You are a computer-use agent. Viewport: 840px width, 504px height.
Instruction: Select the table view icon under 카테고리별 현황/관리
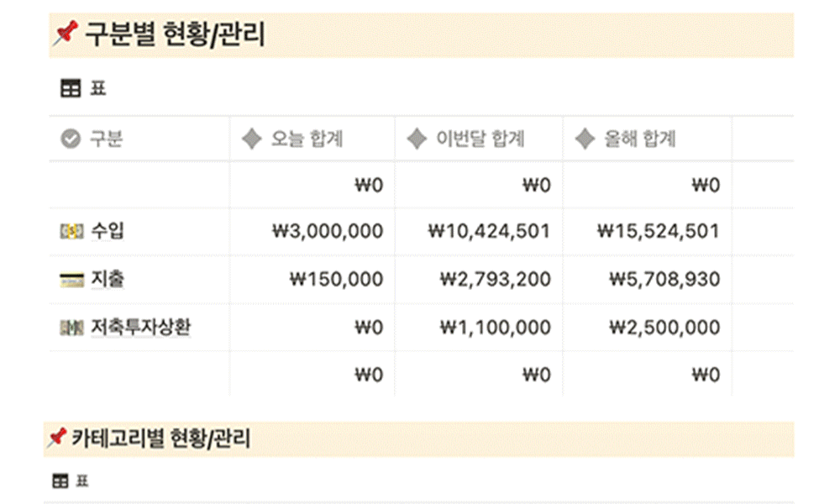(60, 480)
